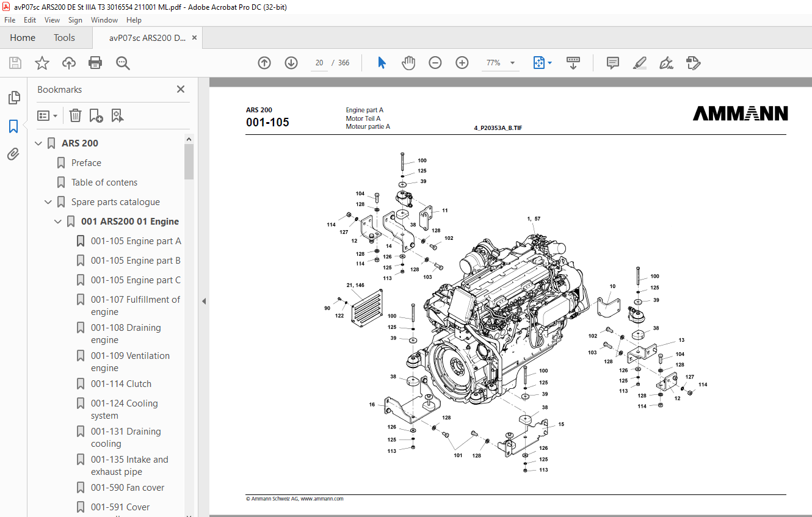This screenshot has width=812, height=517.
Task: Open the sign document pen tool
Action: tap(667, 63)
